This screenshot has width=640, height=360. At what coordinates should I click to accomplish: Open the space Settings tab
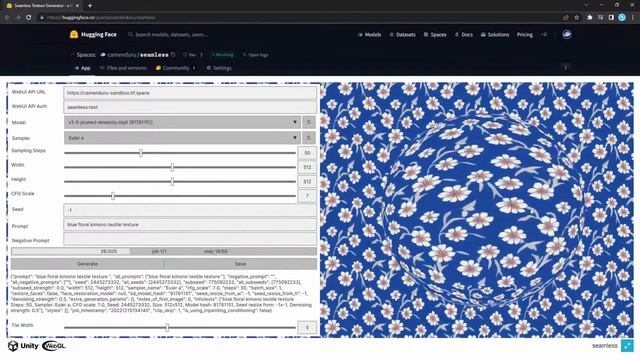point(219,68)
